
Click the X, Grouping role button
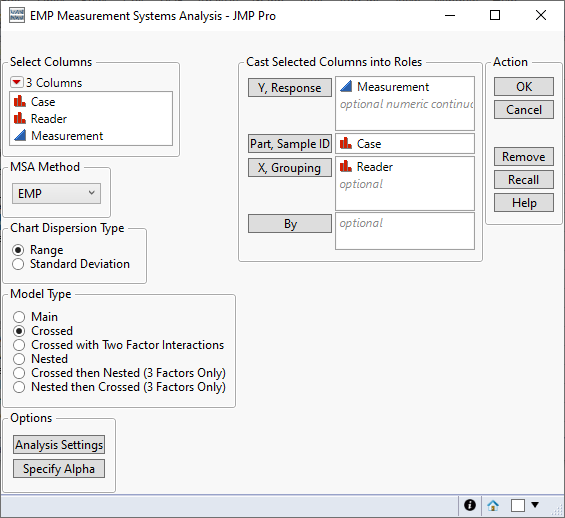(x=290, y=168)
